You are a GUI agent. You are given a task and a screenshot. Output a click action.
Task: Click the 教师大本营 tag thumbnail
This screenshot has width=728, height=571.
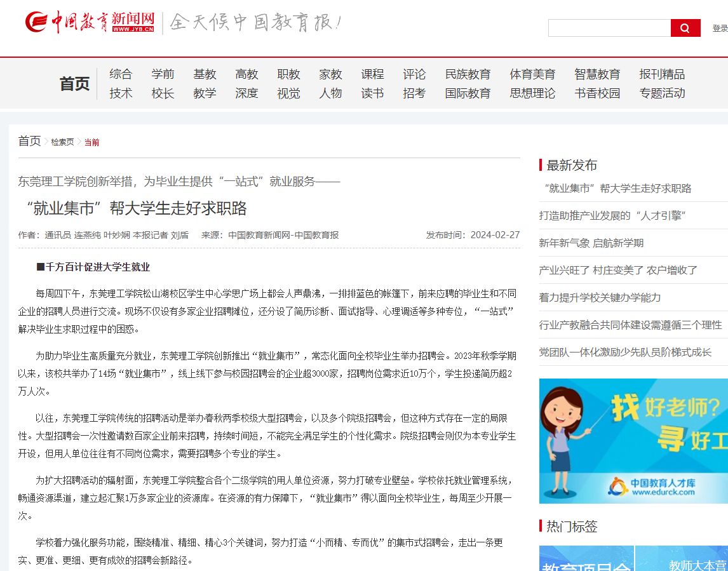pos(682,559)
